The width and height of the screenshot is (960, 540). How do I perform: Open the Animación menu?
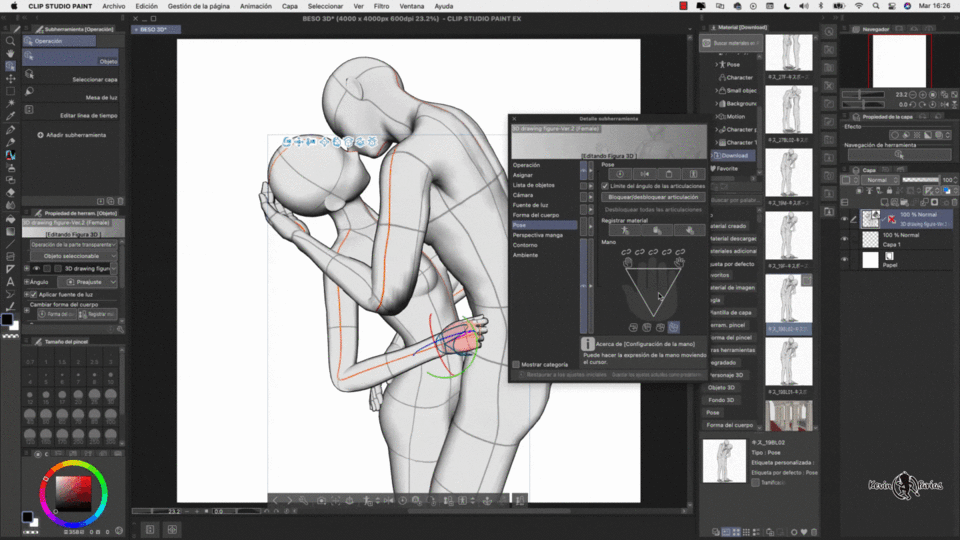click(x=255, y=6)
